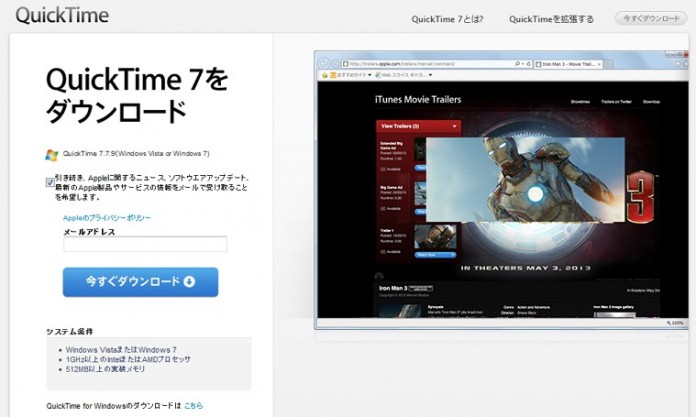Close the Iron Man 3 browser tab

pyautogui.click(x=599, y=64)
